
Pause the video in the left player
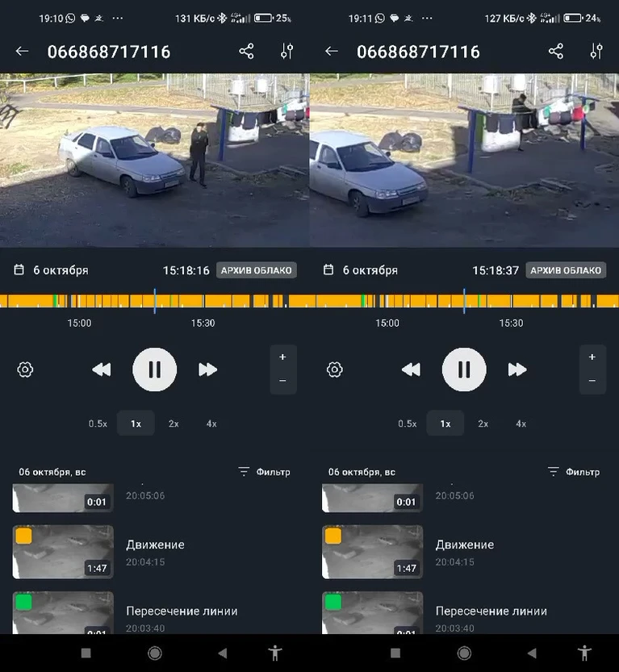(155, 369)
